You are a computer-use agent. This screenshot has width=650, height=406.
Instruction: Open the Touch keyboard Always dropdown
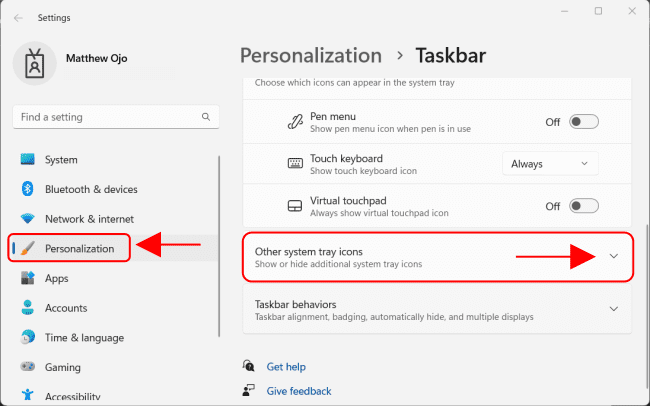550,164
